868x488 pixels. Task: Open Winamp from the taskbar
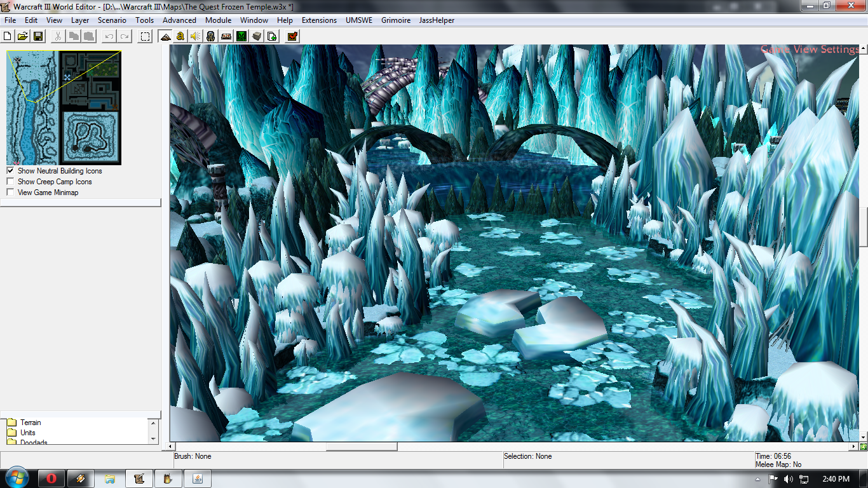[81, 478]
